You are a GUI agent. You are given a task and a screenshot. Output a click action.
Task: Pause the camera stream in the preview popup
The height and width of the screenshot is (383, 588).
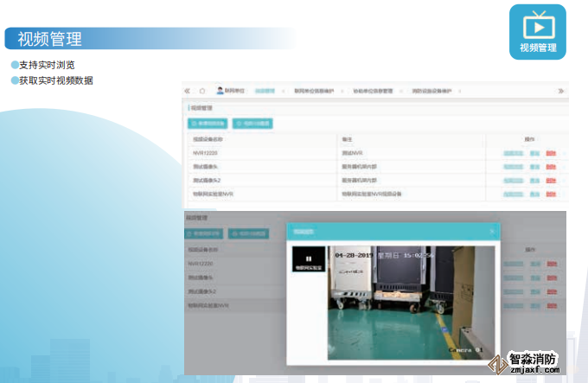point(309,257)
